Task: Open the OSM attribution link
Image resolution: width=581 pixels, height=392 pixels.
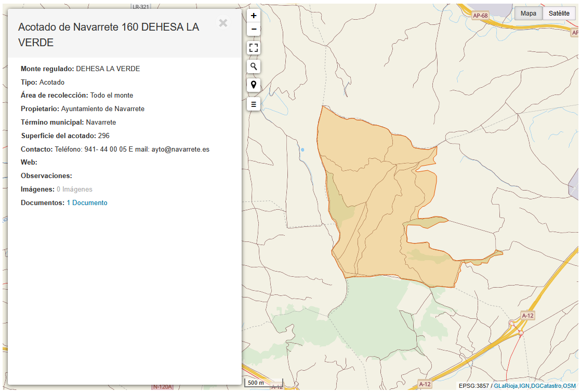Action: point(569,386)
